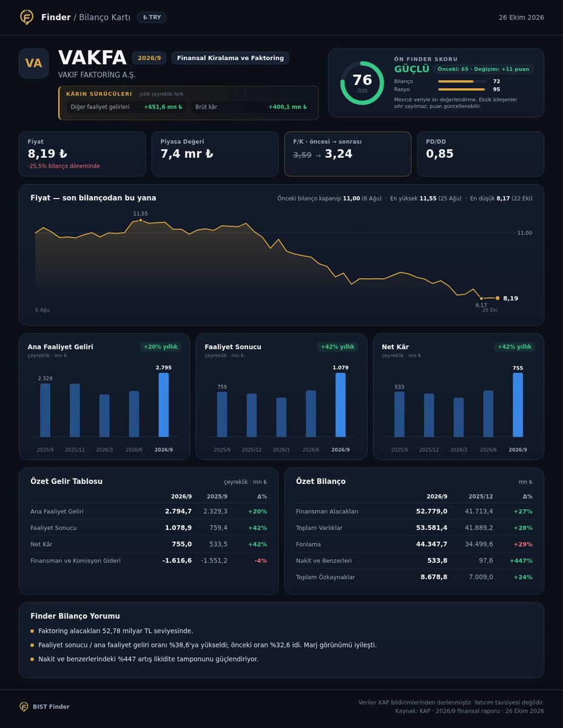Image resolution: width=563 pixels, height=728 pixels.
Task: Open the Bilanço Kartı breadcrumb
Action: [x=104, y=17]
